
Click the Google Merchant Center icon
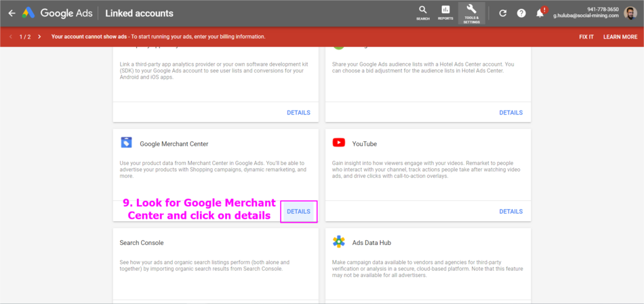[127, 142]
